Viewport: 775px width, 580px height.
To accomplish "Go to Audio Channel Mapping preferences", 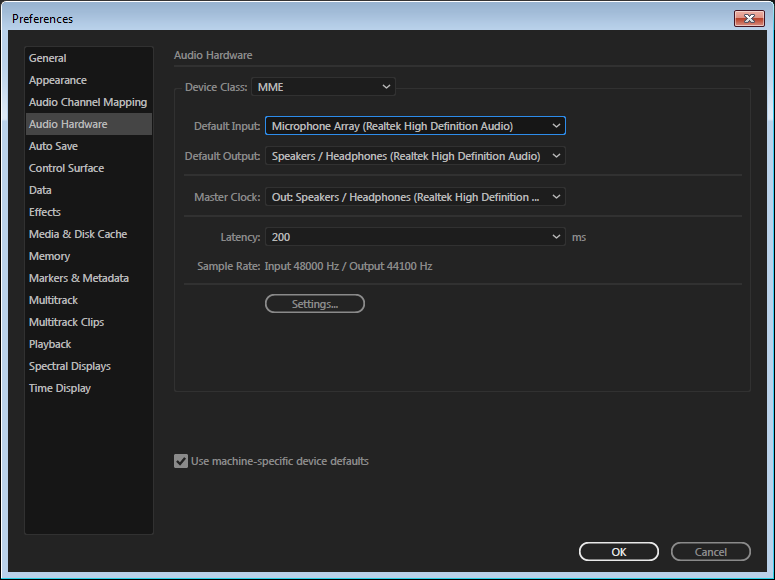I will [x=89, y=102].
